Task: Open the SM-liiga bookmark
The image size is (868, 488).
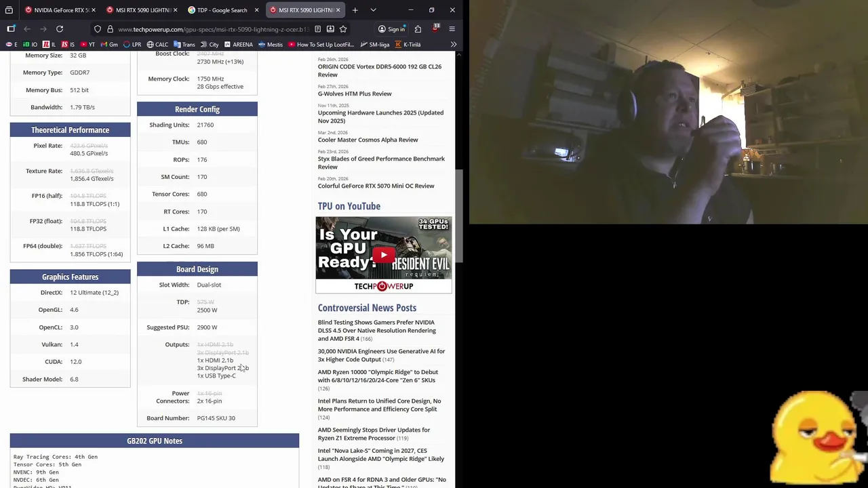Action: click(375, 45)
